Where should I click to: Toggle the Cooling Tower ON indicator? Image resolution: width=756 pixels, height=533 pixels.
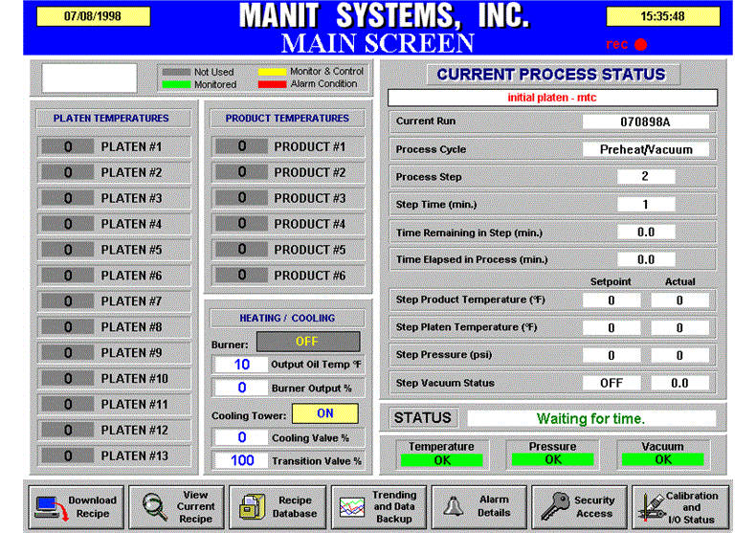point(324,414)
